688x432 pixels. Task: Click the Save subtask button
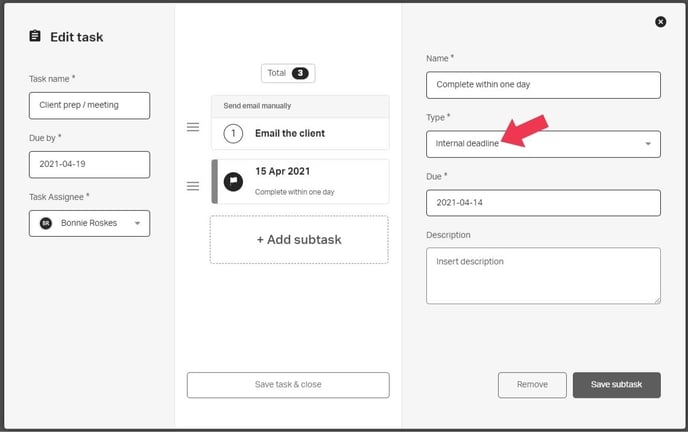pyautogui.click(x=616, y=385)
